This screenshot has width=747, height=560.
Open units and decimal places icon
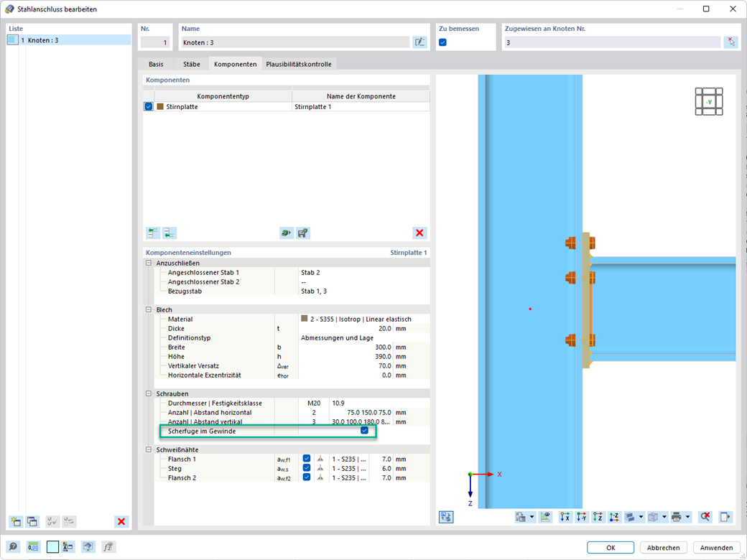[x=33, y=546]
